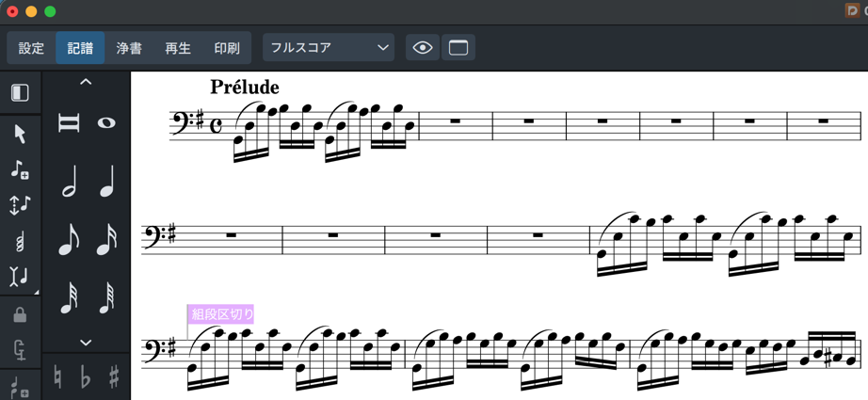Select the arrow selection tool

point(20,134)
